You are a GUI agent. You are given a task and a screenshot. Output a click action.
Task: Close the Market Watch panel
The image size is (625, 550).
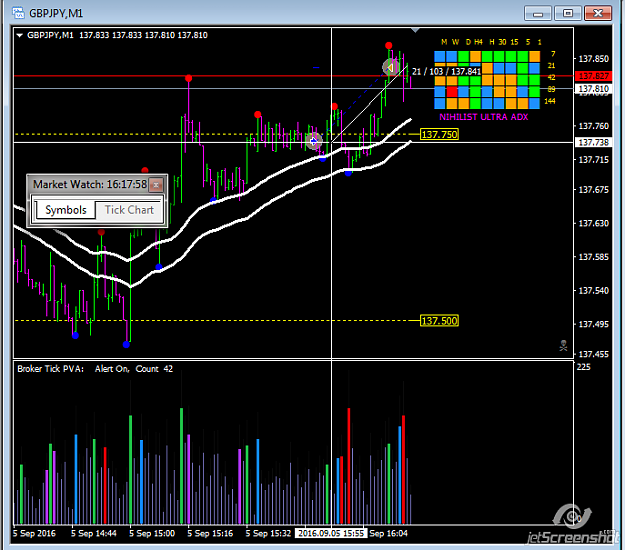coord(156,185)
